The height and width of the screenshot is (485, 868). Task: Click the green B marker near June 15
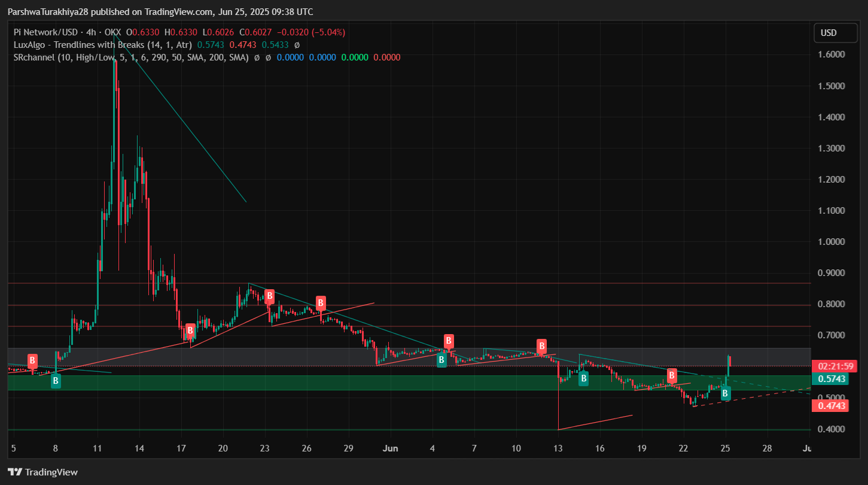[x=583, y=378]
